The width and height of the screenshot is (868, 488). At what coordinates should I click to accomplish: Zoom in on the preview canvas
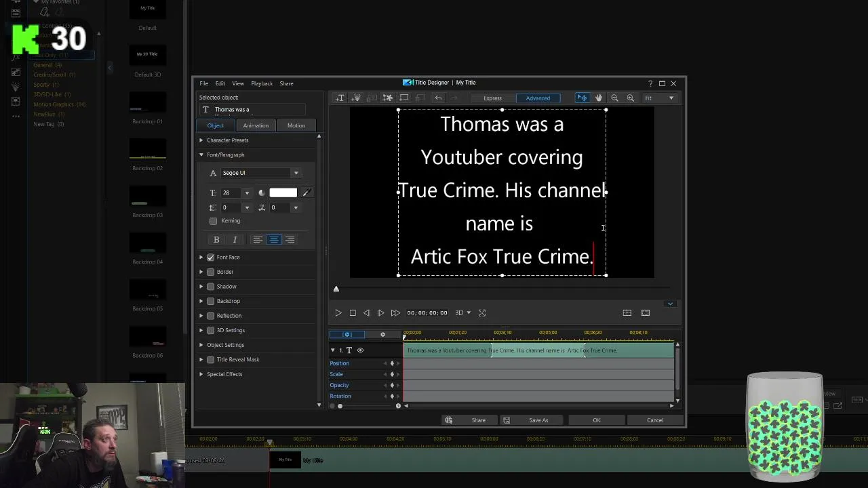(x=630, y=98)
